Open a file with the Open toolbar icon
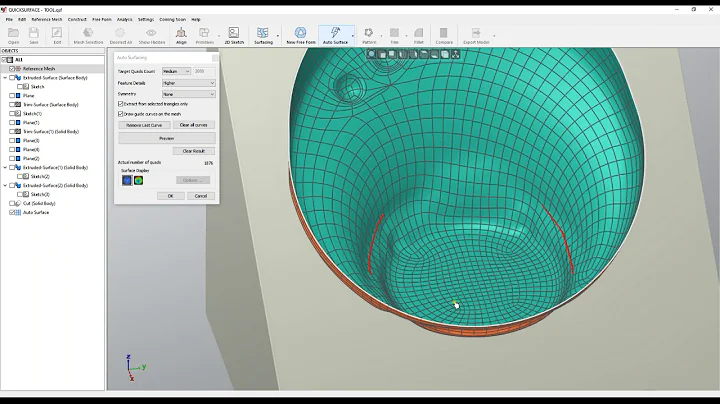 click(13, 35)
